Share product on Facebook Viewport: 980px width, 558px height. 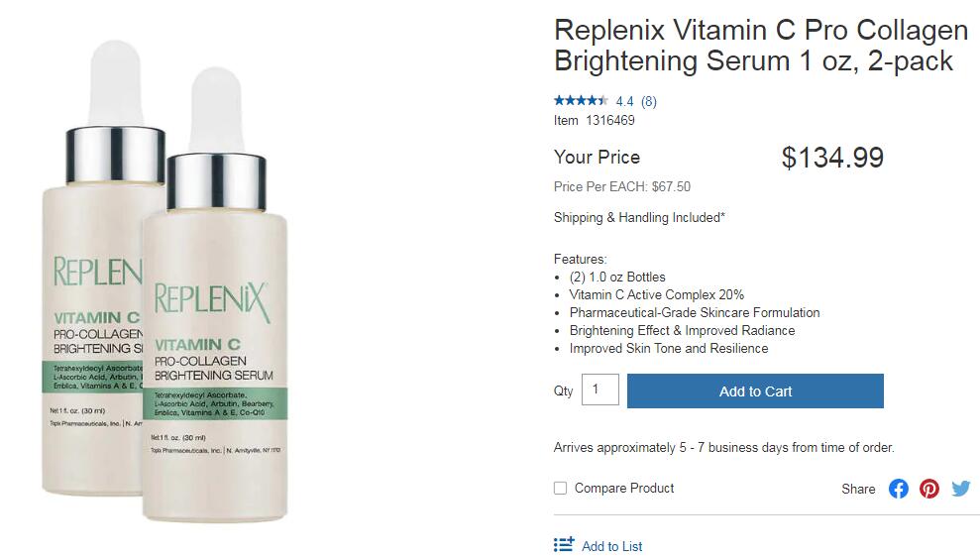[x=898, y=489]
